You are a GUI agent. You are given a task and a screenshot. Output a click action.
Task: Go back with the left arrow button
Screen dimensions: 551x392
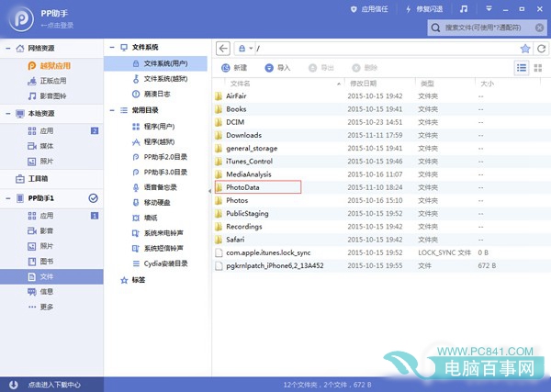point(223,49)
